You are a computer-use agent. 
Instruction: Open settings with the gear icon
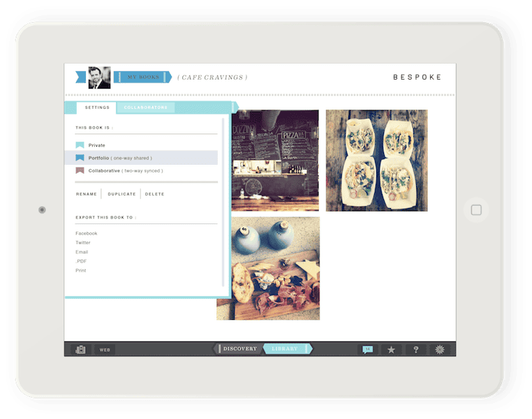[x=440, y=349]
